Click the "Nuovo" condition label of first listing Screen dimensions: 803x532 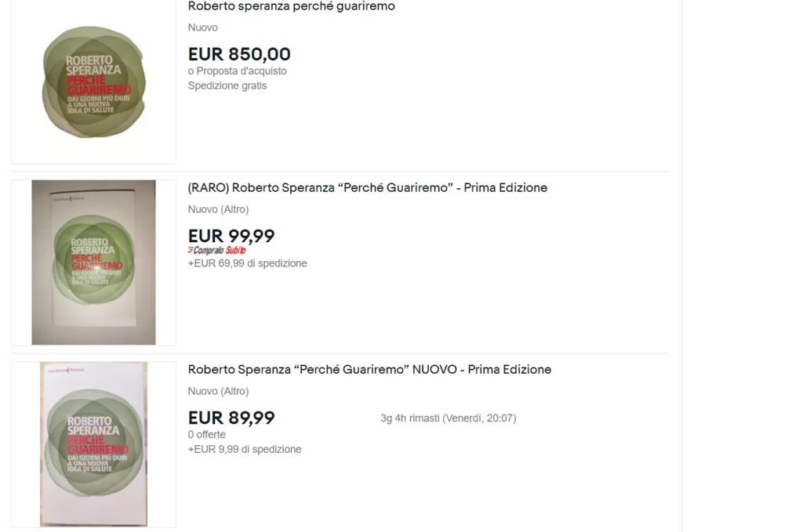[202, 27]
